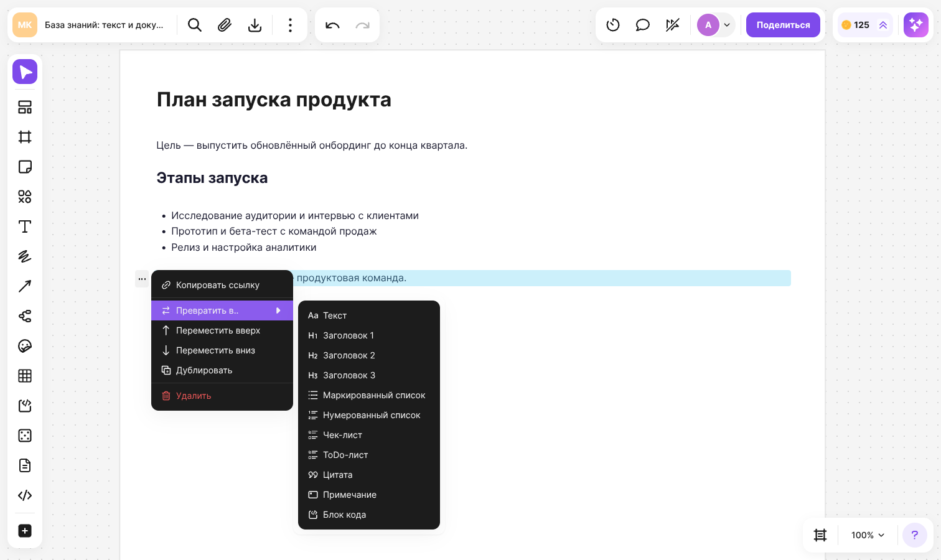Open the shapes tool
Image resolution: width=941 pixels, height=560 pixels.
[25, 197]
